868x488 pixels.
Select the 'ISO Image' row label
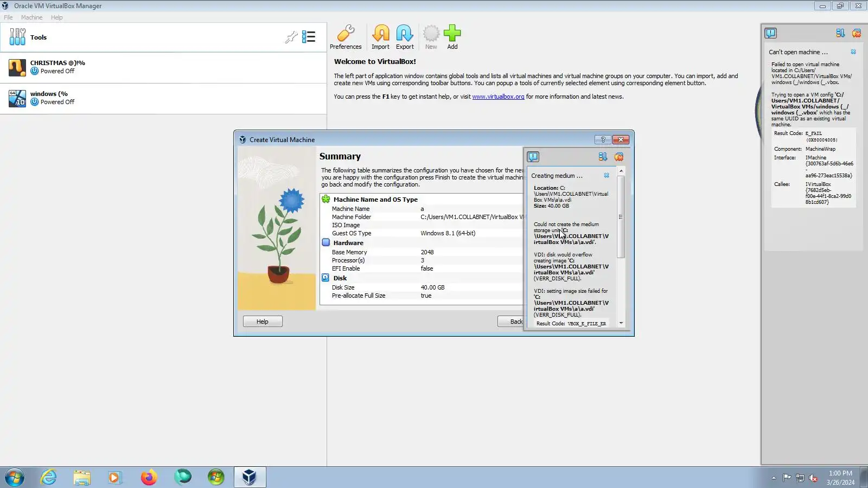[346, 225]
